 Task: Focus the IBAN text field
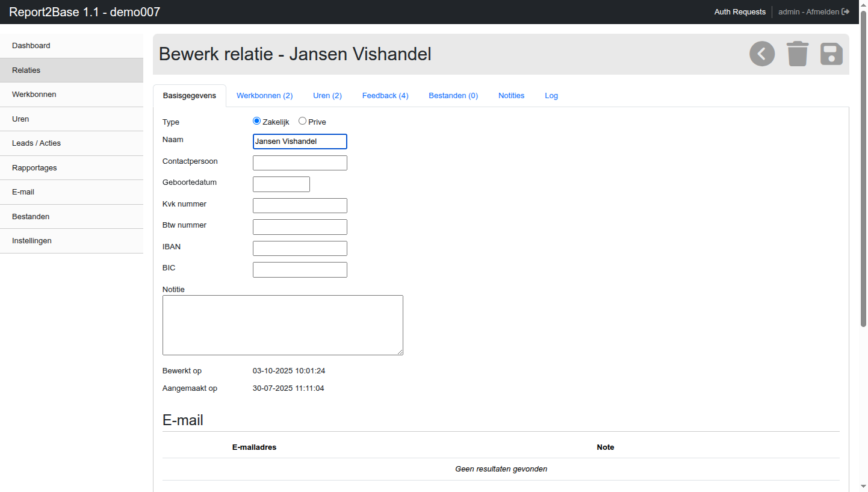click(x=300, y=249)
